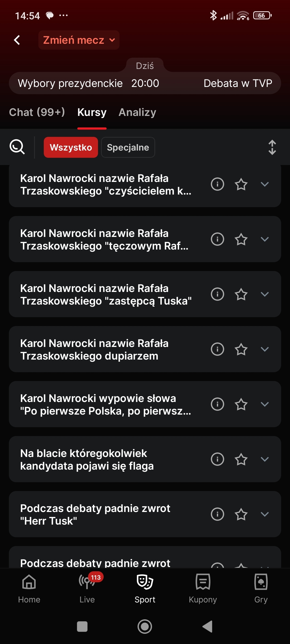Go back with the top-left arrow

17,40
